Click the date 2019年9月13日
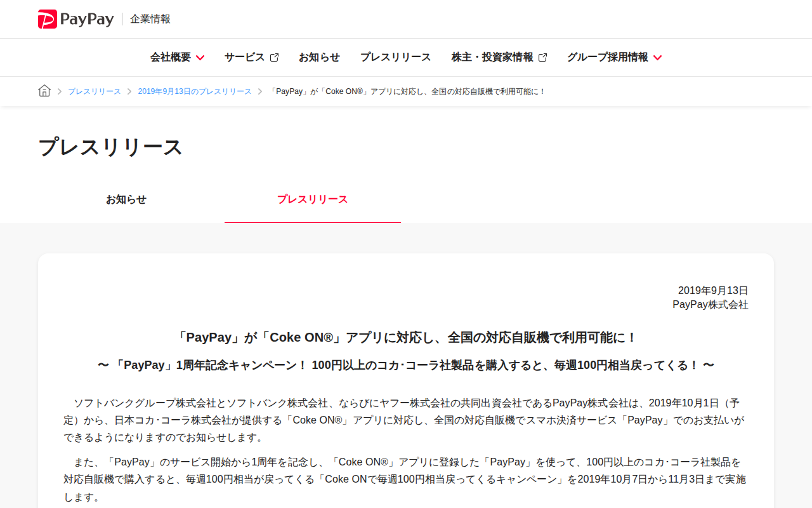 713,291
